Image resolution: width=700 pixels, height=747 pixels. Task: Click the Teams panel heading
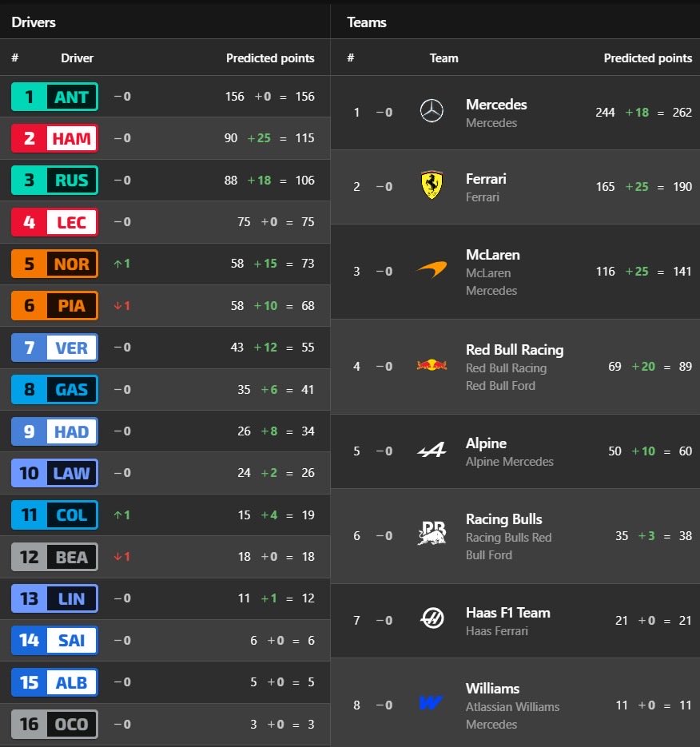(x=367, y=22)
